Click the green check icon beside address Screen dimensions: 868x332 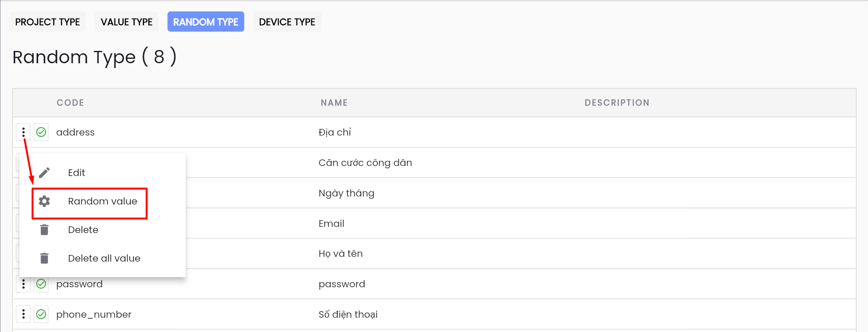pos(41,132)
